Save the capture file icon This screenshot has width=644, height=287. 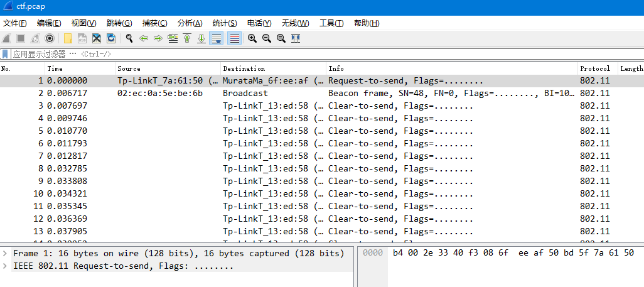tap(82, 38)
